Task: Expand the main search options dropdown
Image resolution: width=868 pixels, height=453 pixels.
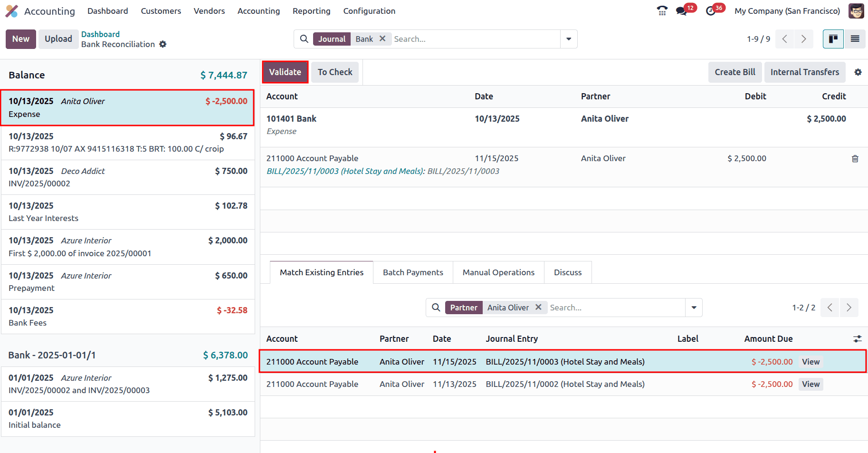Action: (568, 39)
